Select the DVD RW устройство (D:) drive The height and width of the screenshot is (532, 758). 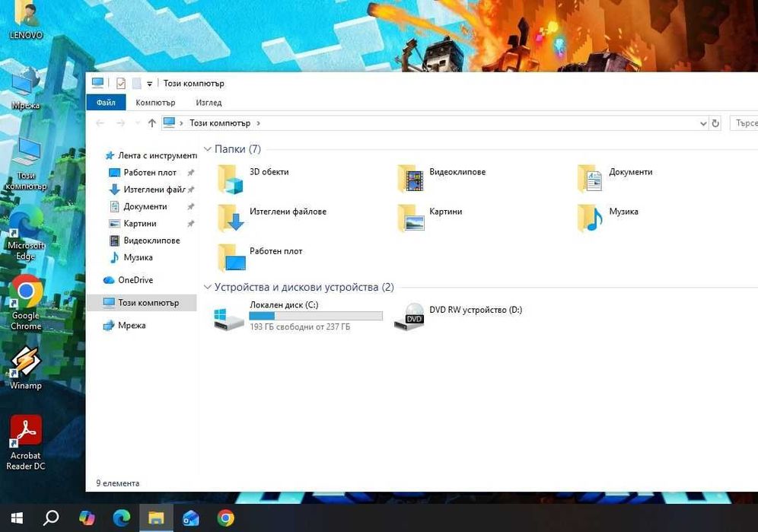point(457,315)
